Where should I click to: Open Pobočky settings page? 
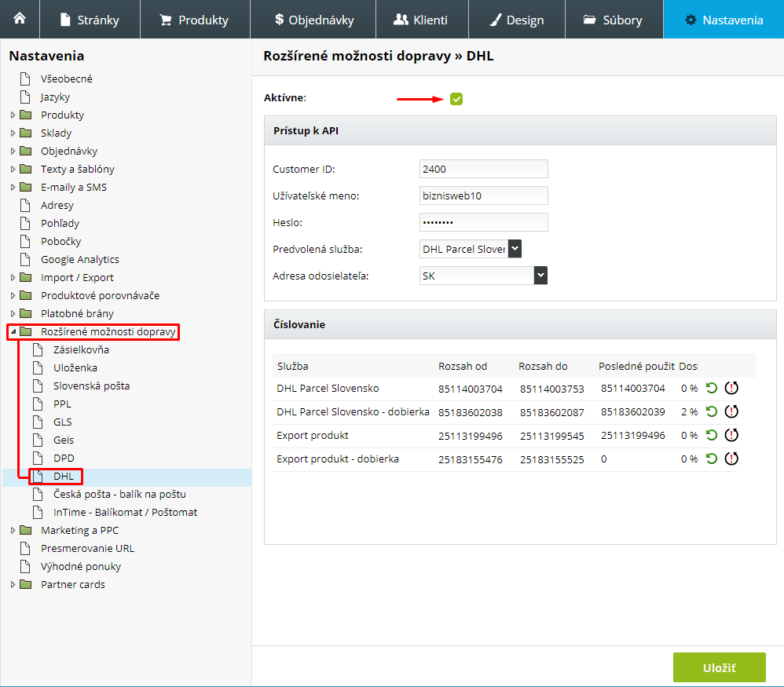point(60,241)
